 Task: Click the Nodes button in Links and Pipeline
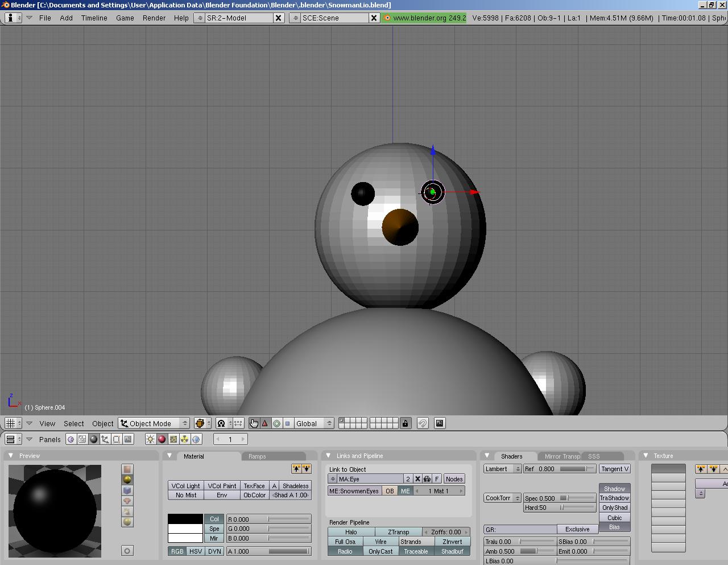pos(454,479)
